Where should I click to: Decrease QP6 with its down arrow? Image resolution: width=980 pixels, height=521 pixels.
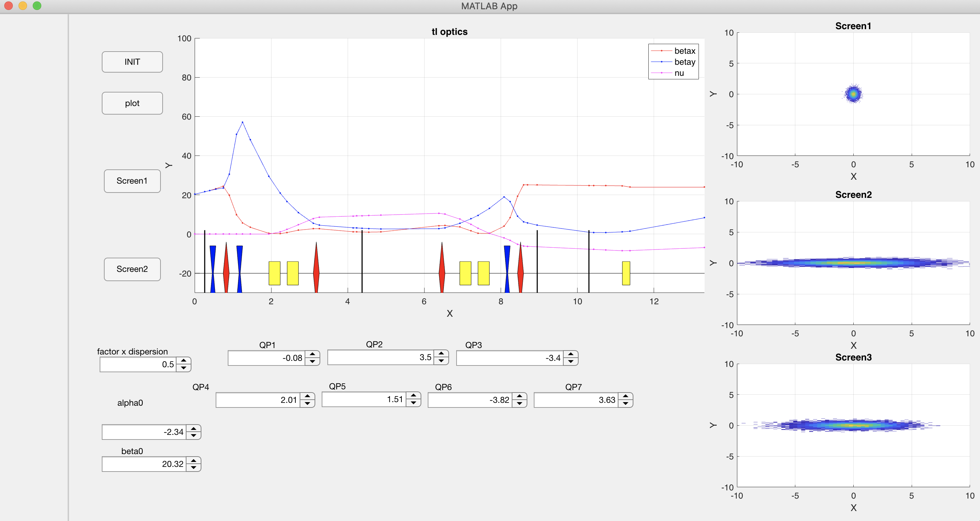519,404
